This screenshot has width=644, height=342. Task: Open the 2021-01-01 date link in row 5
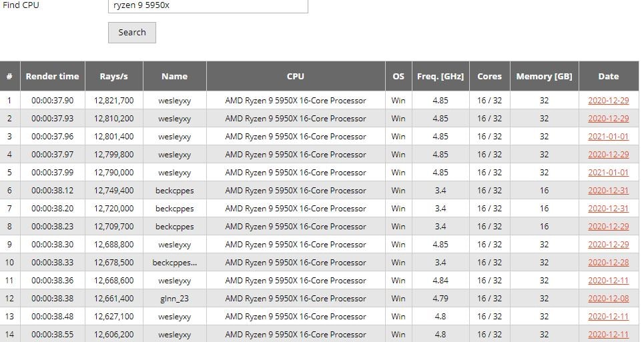tap(608, 173)
